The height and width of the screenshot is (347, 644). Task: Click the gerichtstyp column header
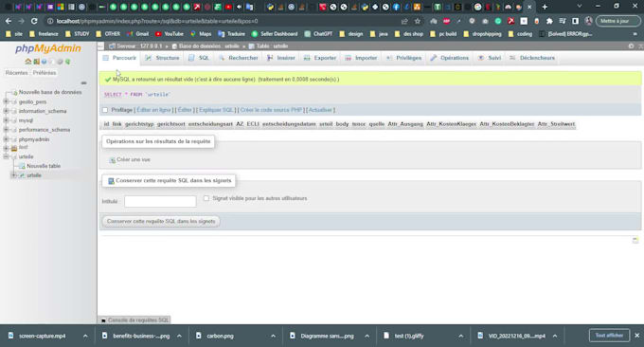139,124
